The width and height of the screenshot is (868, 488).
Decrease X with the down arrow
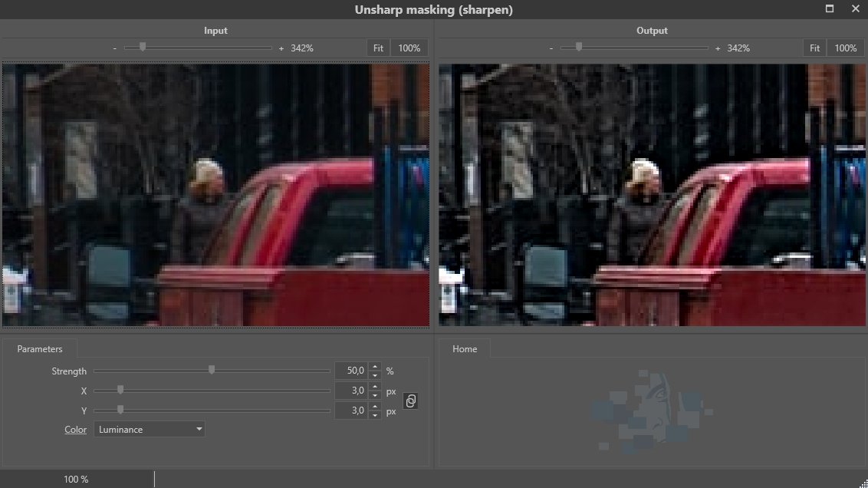tap(375, 395)
